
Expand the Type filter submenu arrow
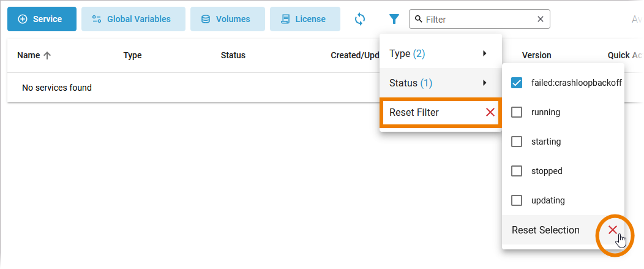pyautogui.click(x=484, y=53)
